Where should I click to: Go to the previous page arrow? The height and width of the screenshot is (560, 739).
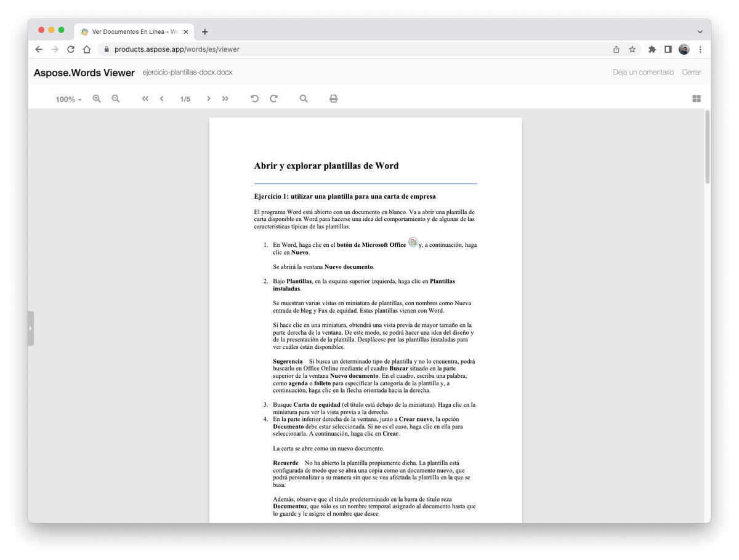coord(161,98)
